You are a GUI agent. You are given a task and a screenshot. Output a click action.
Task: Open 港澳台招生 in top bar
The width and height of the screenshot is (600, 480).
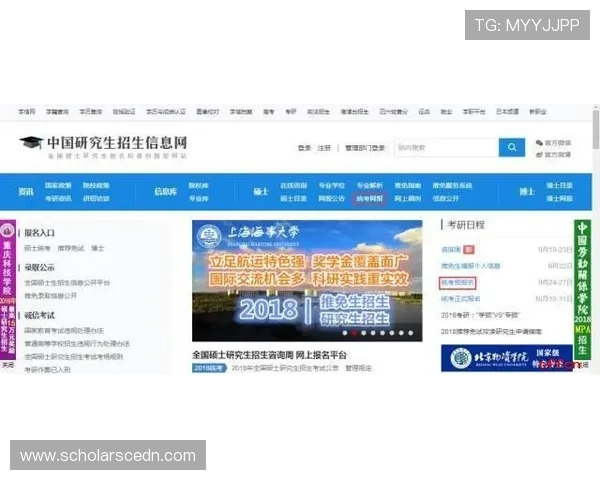tap(355, 111)
